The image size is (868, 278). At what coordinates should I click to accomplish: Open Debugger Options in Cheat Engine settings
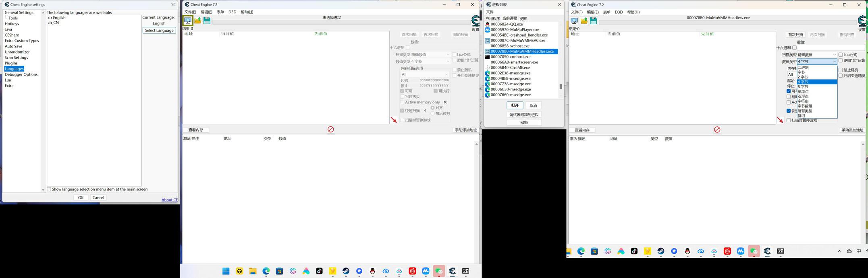coord(21,74)
